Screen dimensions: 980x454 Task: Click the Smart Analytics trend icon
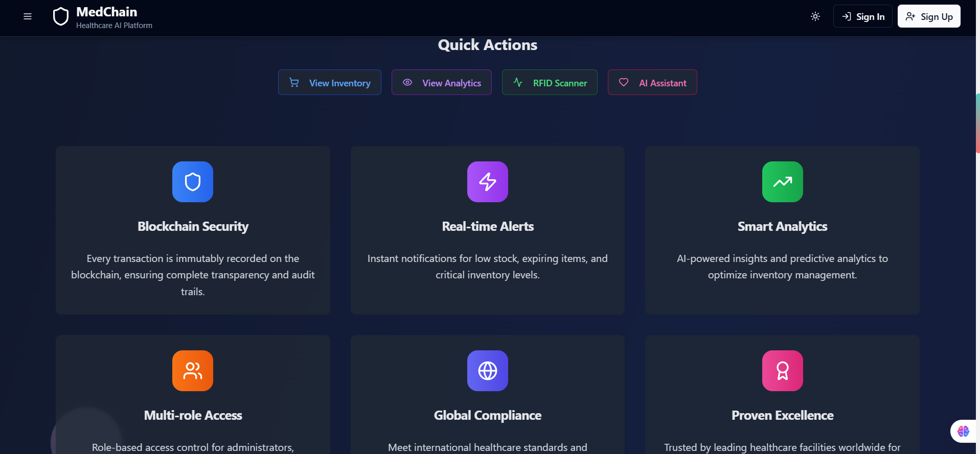click(x=783, y=182)
